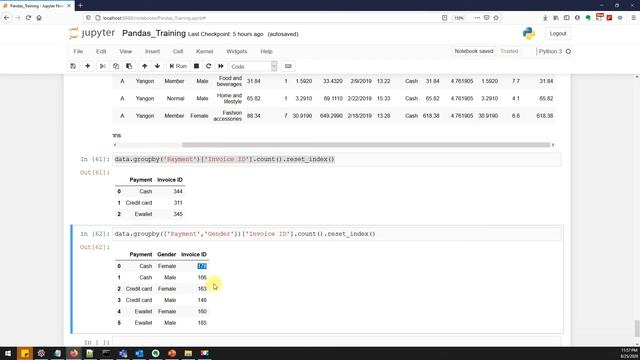Screen dimensions: 640x360
Task: Open the View menu
Action: click(126, 51)
